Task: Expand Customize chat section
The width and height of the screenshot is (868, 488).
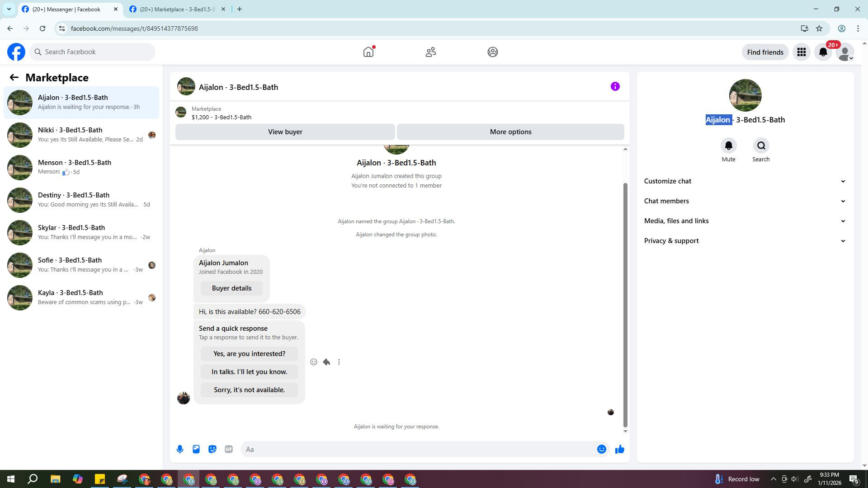Action: click(x=745, y=181)
